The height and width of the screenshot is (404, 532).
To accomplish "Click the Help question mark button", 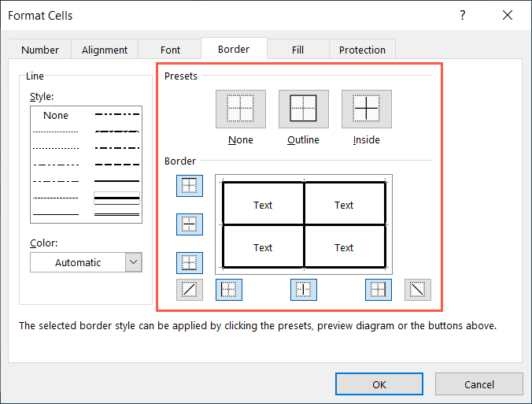I will pos(462,15).
